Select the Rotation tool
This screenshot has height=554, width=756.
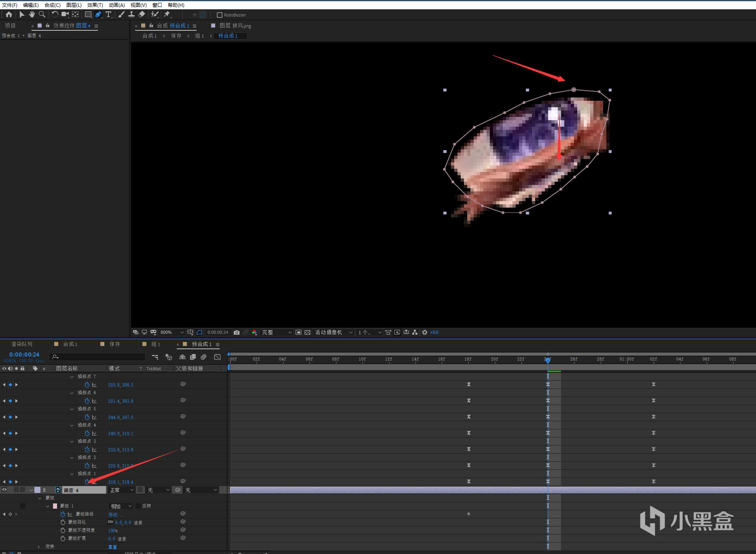55,15
